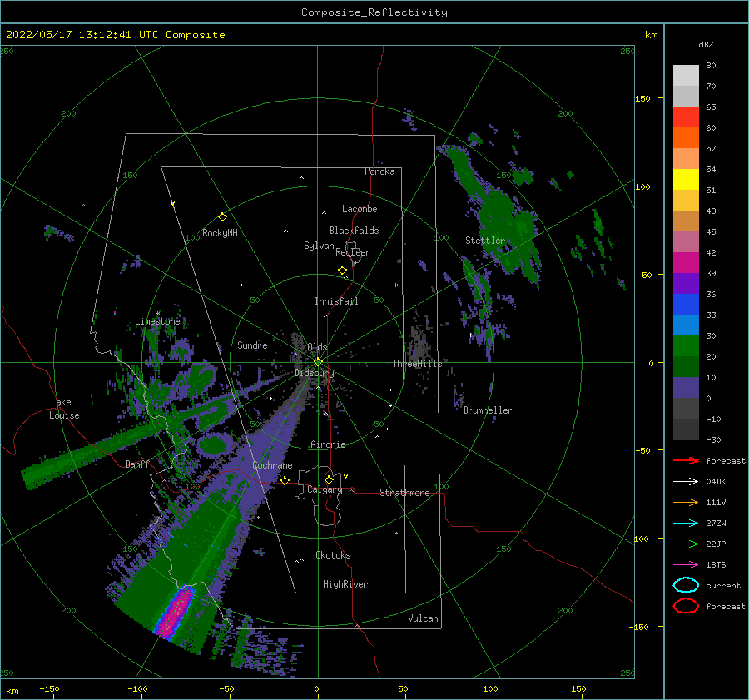Click the Airdrie label

pyautogui.click(x=328, y=444)
